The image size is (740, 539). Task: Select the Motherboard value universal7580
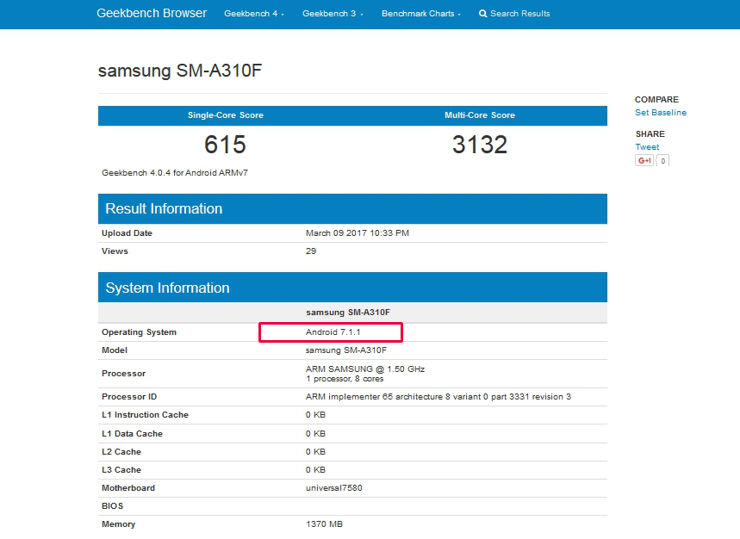[x=334, y=488]
